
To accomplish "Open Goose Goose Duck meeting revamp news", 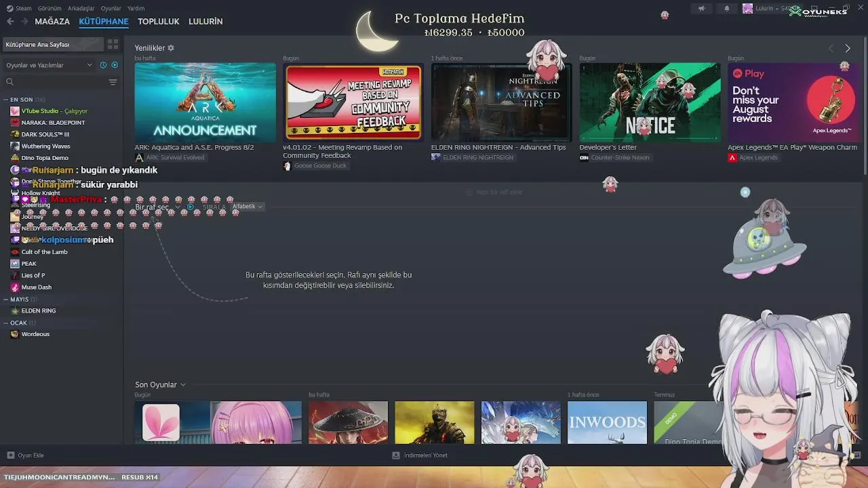I will 353,102.
